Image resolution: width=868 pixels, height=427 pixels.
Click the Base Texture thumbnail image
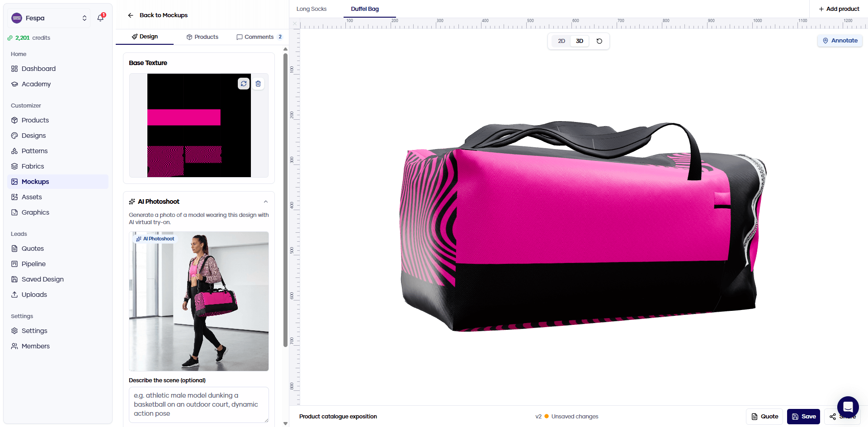tap(199, 125)
